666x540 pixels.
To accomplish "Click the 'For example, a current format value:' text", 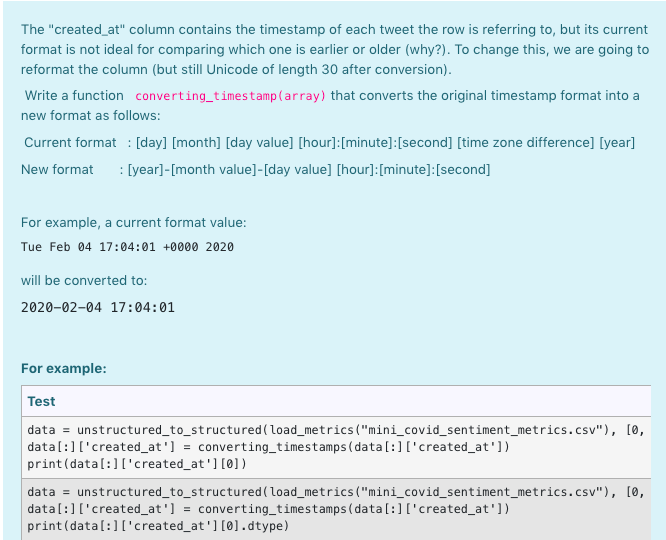I will (134, 223).
